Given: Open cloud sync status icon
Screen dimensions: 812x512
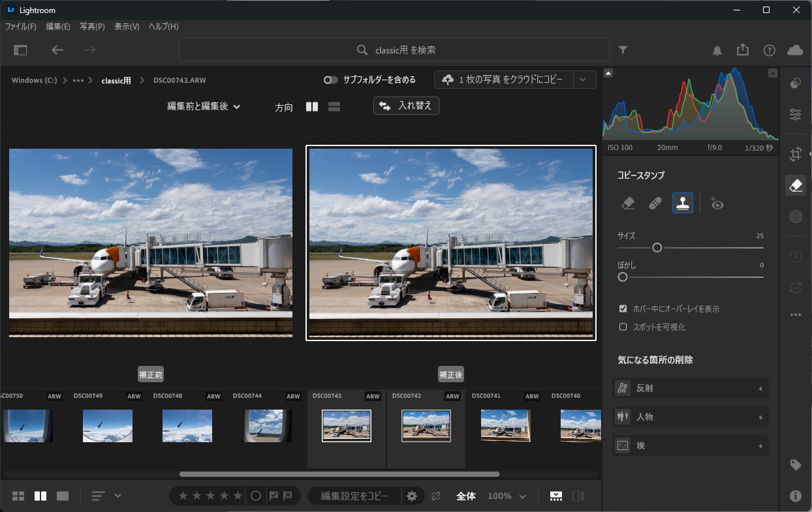Looking at the screenshot, I should click(x=795, y=50).
